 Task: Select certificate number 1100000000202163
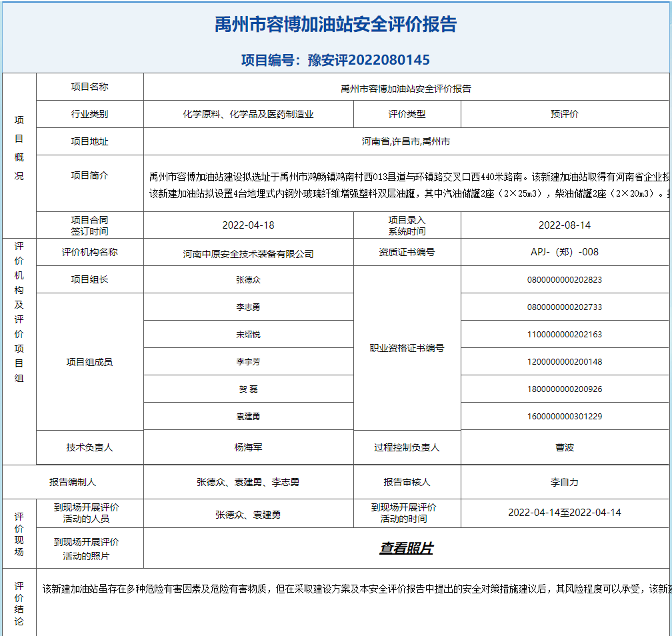click(565, 334)
